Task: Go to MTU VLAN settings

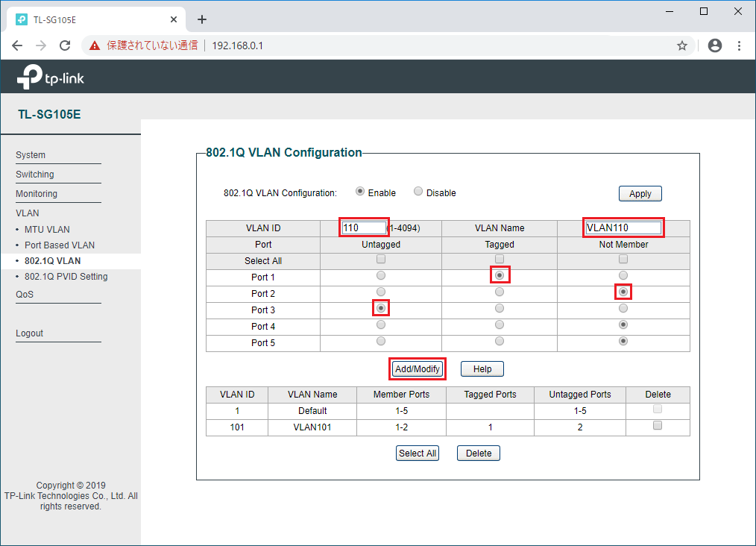Action: point(47,229)
